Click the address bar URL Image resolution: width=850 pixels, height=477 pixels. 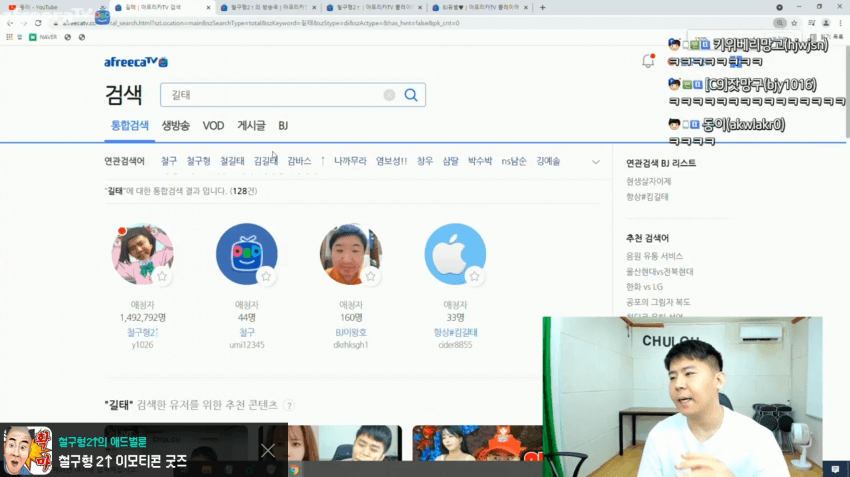point(260,23)
